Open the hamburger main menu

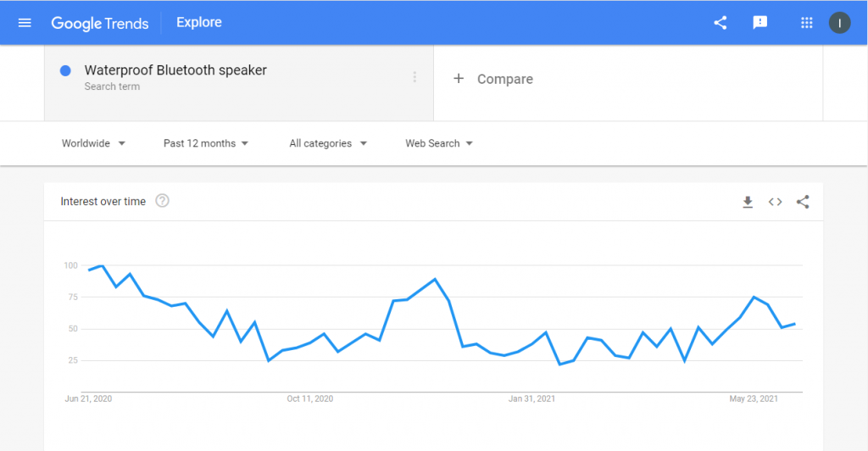pos(25,23)
